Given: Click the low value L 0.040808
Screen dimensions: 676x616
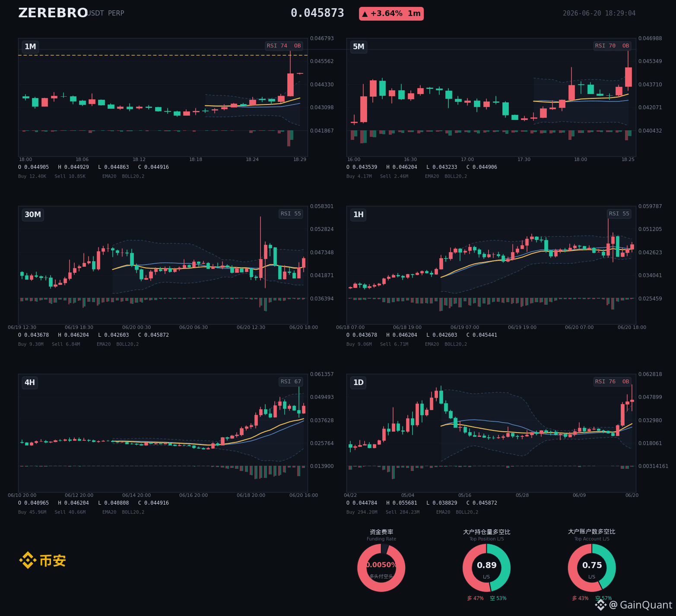Looking at the screenshot, I should coord(114,503).
